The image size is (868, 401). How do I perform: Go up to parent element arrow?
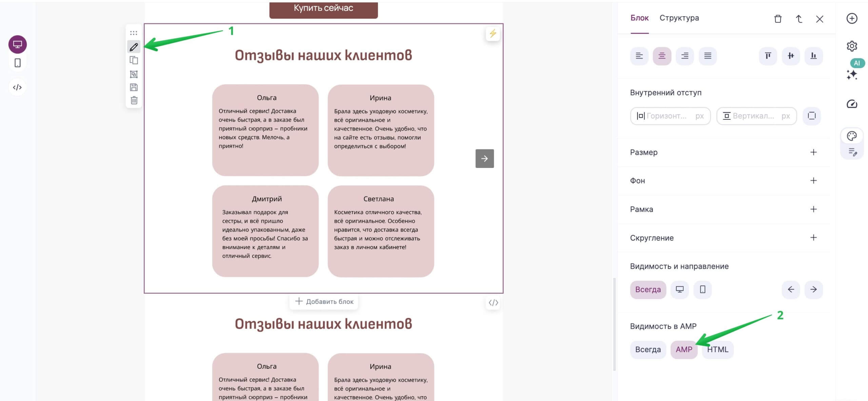pos(799,19)
